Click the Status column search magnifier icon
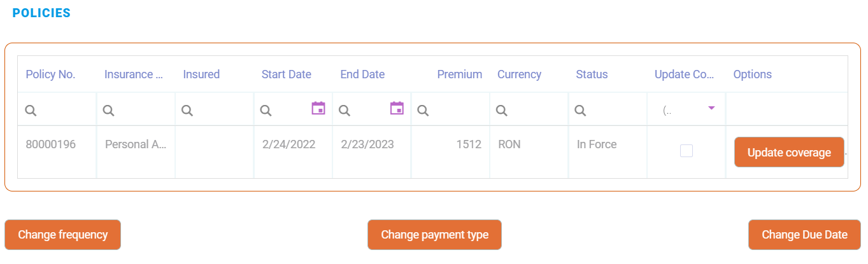Screen dimensions: 868x264 coord(580,111)
